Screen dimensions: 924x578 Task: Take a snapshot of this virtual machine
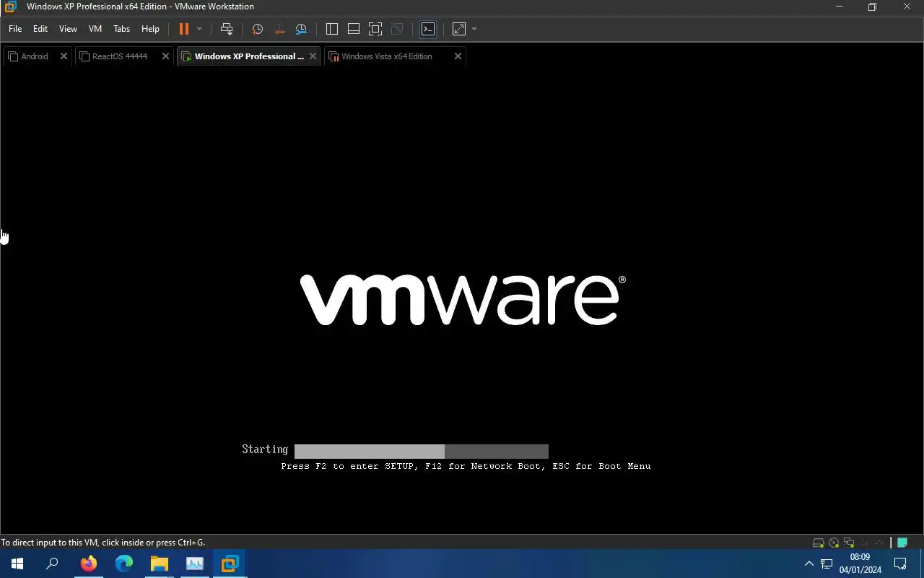[257, 29]
